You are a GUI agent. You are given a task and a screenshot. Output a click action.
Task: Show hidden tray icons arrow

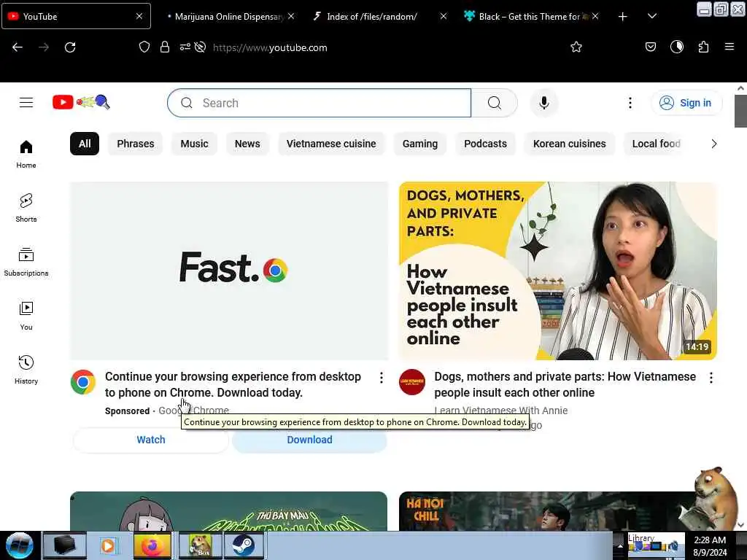pyautogui.click(x=620, y=545)
